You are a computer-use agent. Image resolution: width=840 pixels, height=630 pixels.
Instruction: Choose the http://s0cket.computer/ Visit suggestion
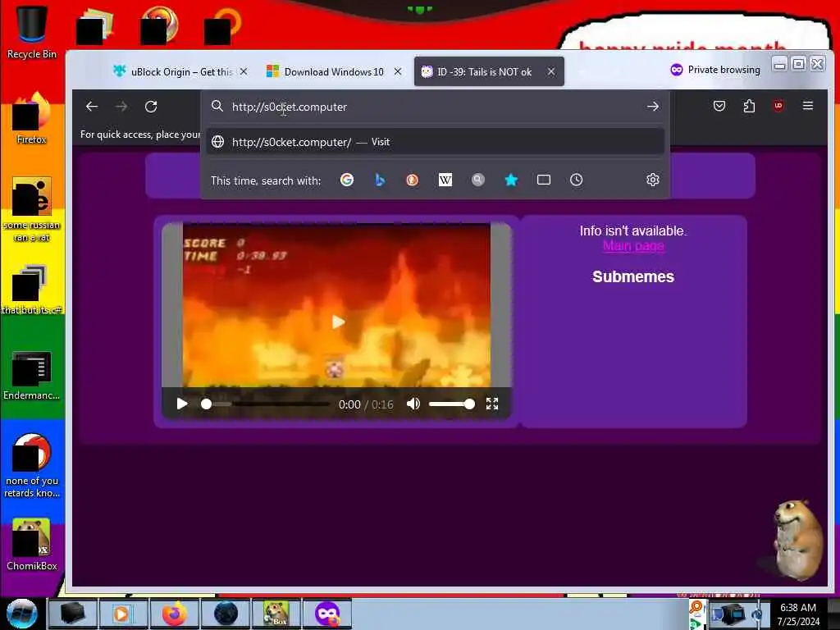[435, 142]
